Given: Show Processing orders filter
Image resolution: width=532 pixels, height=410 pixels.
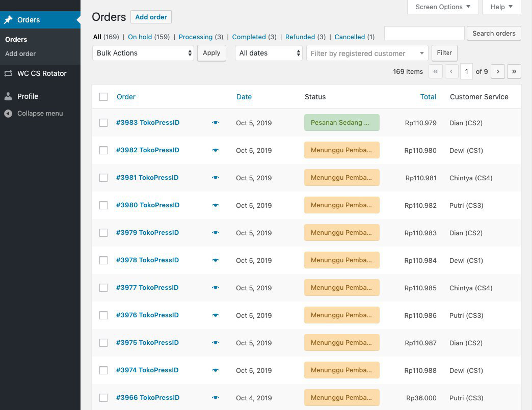Looking at the screenshot, I should click(x=196, y=37).
